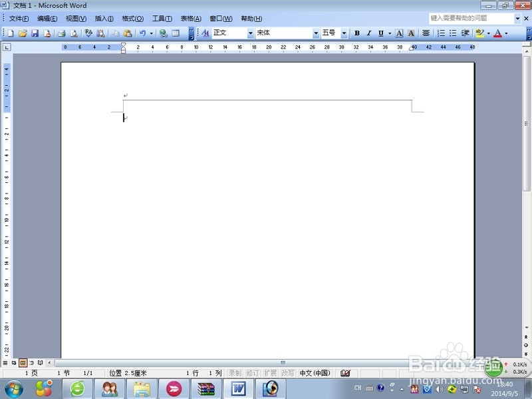Switch to Normal view button
This screenshot has width=532, height=399.
point(5,363)
